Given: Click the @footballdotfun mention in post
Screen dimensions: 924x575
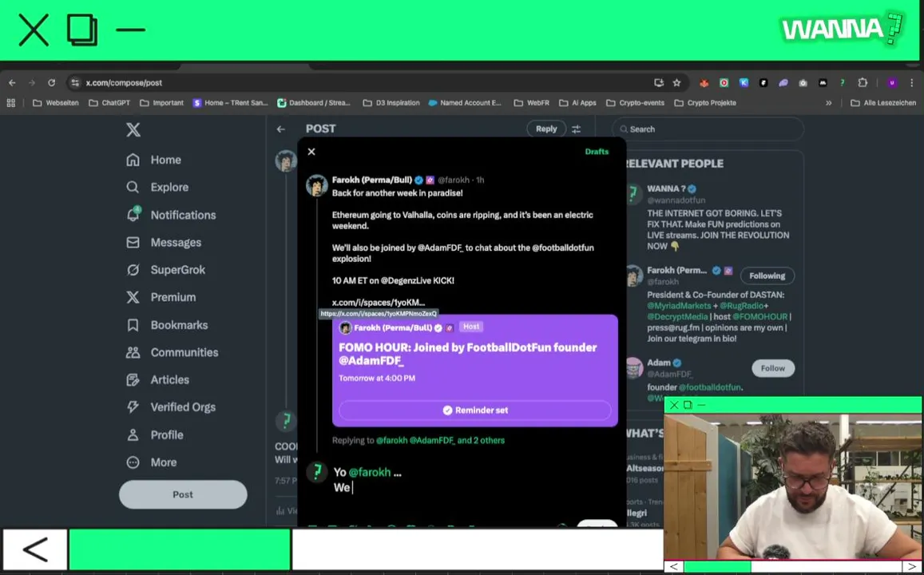Looking at the screenshot, I should pos(563,248).
